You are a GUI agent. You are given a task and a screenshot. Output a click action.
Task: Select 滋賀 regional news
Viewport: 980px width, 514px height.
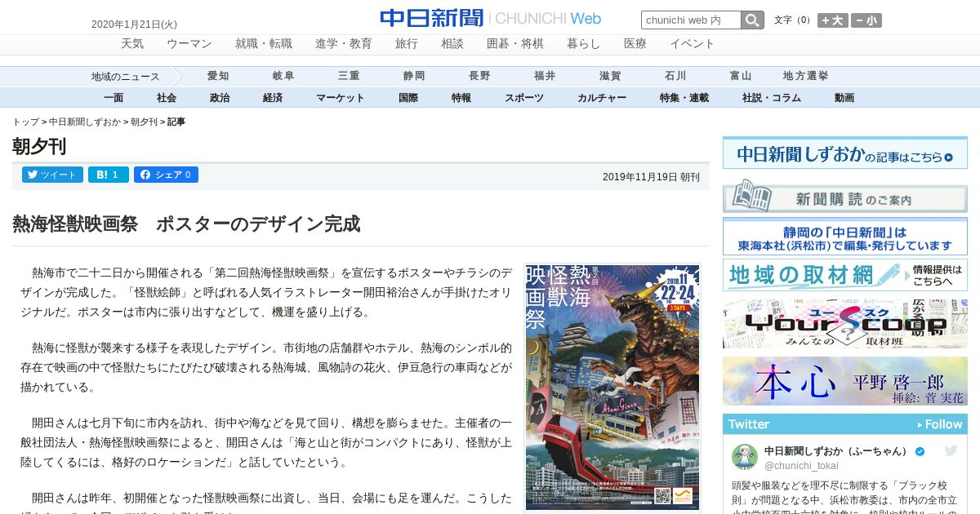610,76
